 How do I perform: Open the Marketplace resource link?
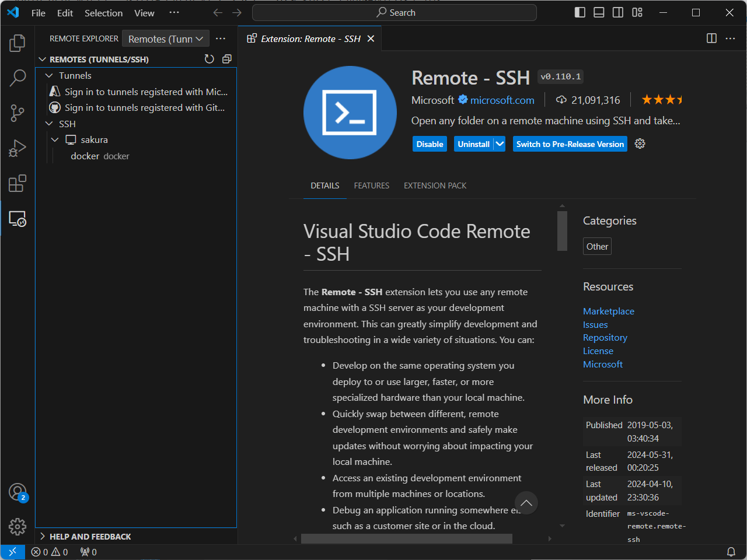609,311
